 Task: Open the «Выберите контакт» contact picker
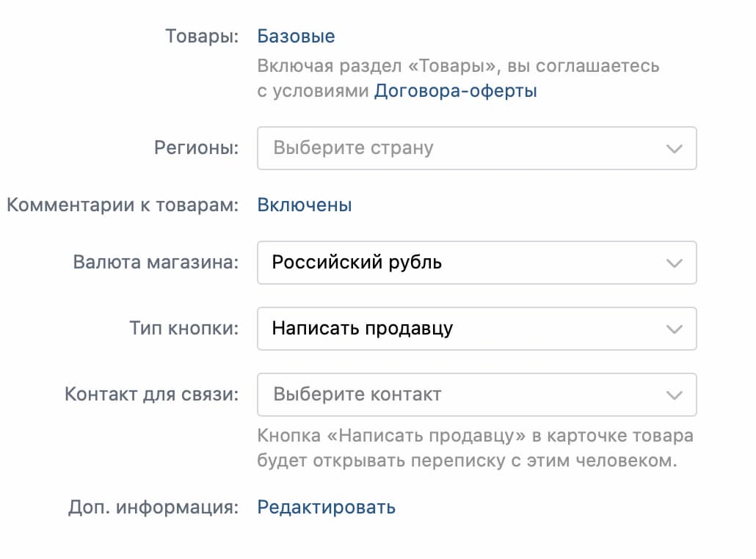tap(477, 395)
